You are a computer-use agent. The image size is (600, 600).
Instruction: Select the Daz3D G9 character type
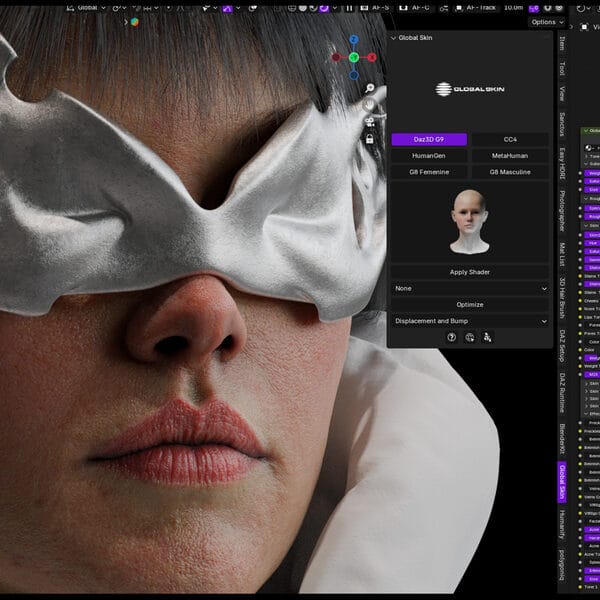pos(429,140)
